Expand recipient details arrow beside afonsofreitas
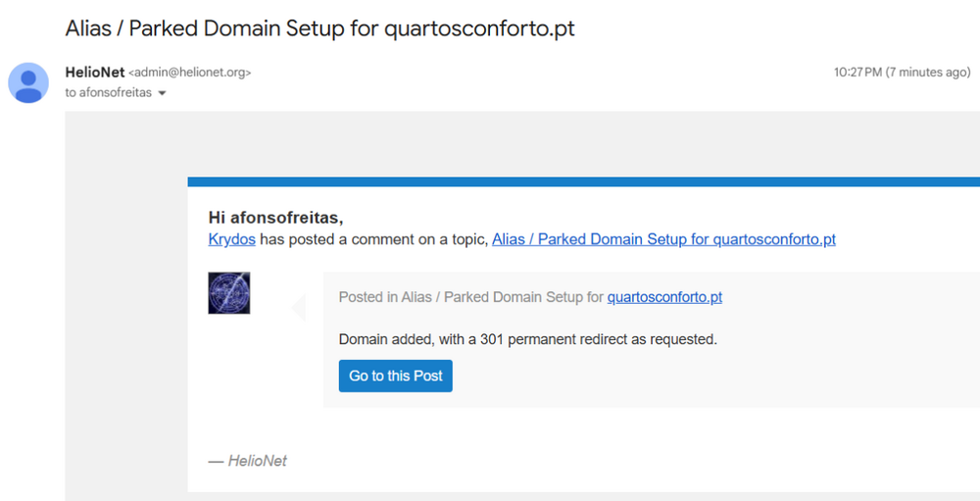The width and height of the screenshot is (980, 501). pyautogui.click(x=162, y=93)
